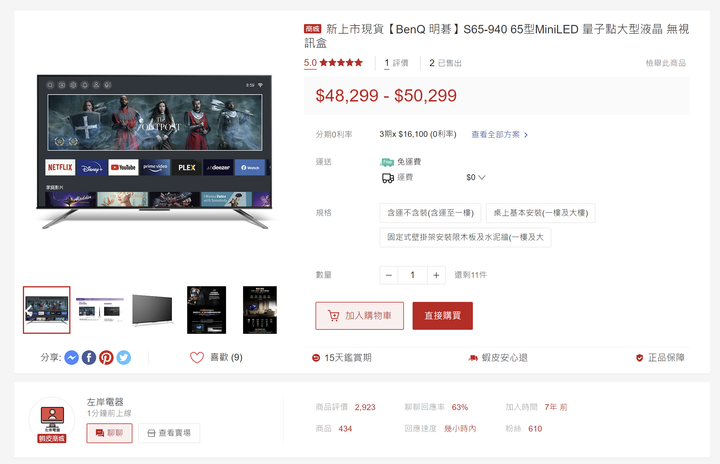
Task: Open 查看全部方案 installment plans
Action: click(500, 135)
